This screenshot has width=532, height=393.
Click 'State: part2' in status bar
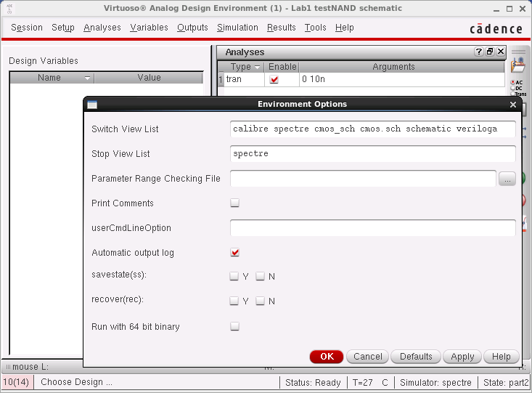[506, 383]
